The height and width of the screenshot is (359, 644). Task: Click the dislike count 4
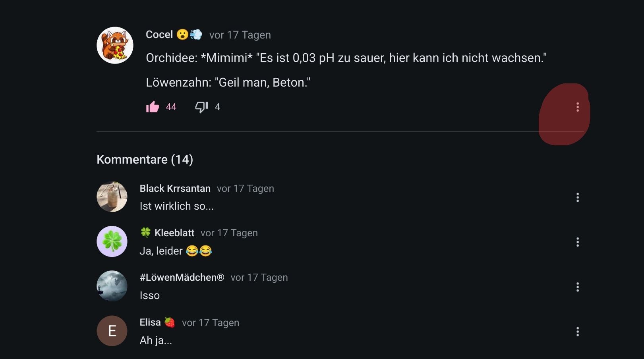(217, 107)
